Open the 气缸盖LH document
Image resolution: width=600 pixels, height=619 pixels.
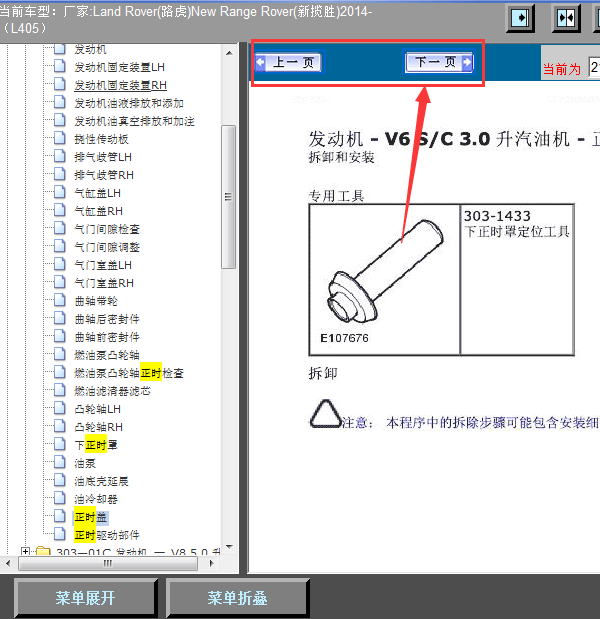(x=98, y=193)
